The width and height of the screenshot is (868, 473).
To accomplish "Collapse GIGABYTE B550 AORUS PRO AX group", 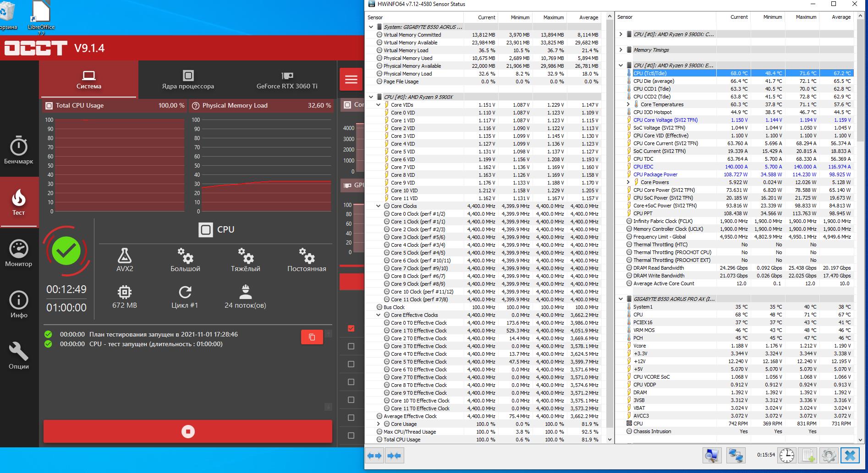I will [621, 299].
